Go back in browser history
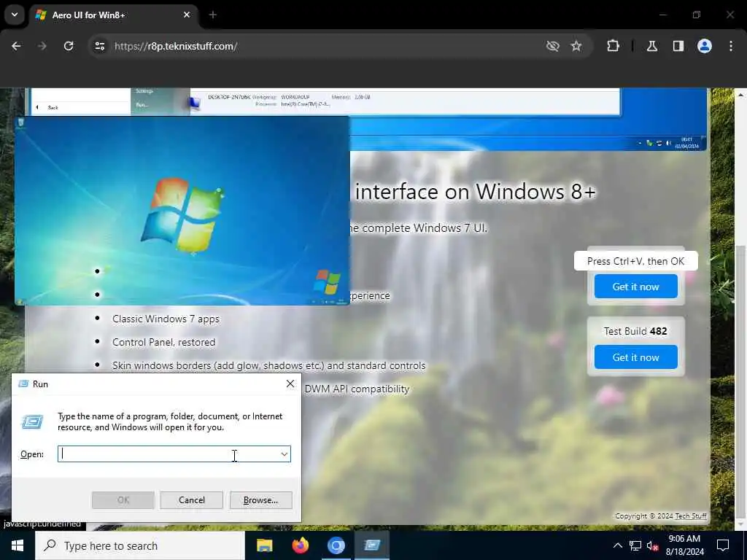Screen dimensions: 747x560 click(x=16, y=46)
